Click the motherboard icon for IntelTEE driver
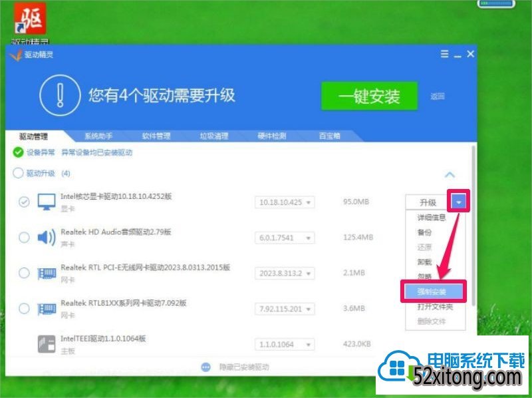This screenshot has height=398, width=532. click(x=47, y=344)
